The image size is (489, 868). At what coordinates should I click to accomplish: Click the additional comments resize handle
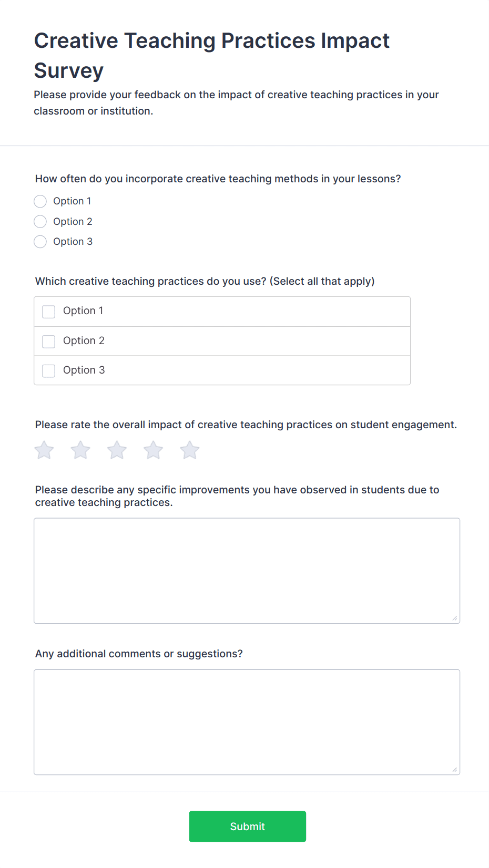click(x=455, y=770)
